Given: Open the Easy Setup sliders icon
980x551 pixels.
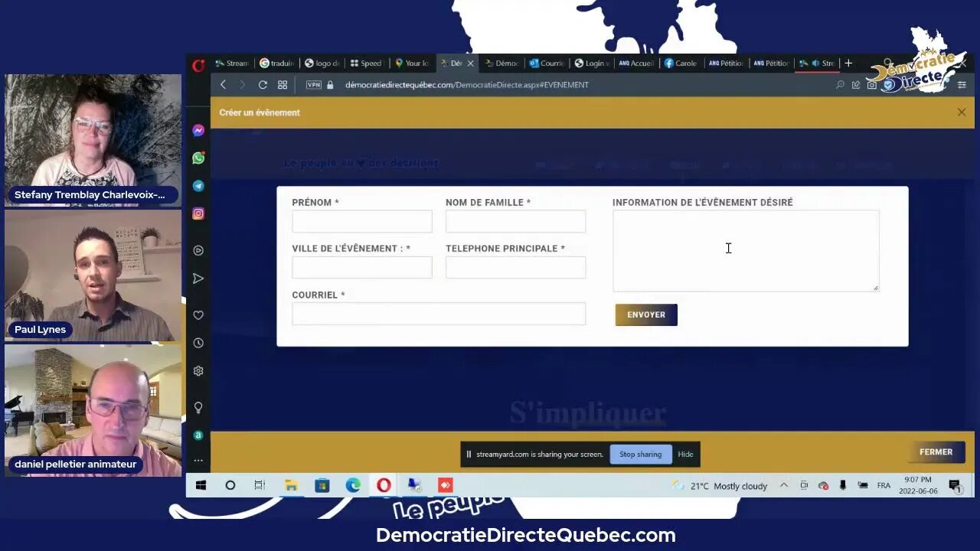Looking at the screenshot, I should click(x=962, y=85).
